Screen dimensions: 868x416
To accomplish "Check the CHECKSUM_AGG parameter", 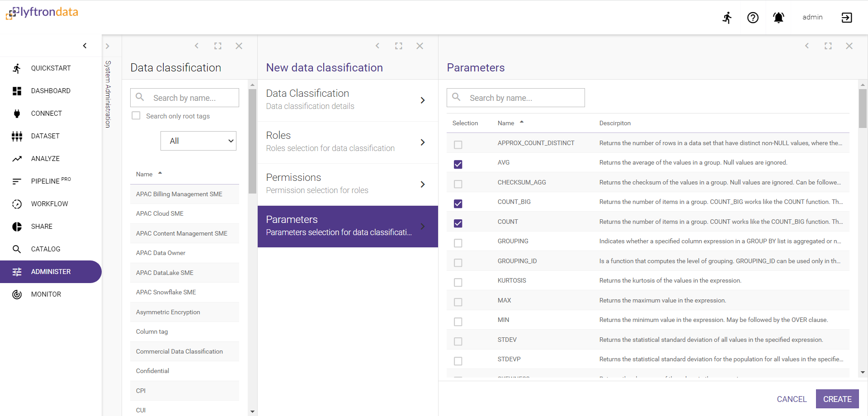I will 458,184.
